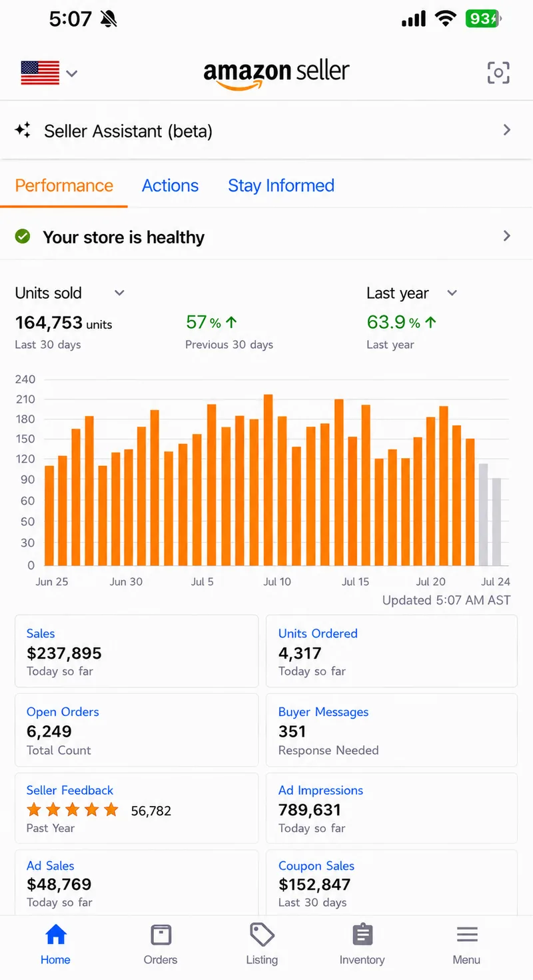Open the Ad Impressions card

[392, 808]
